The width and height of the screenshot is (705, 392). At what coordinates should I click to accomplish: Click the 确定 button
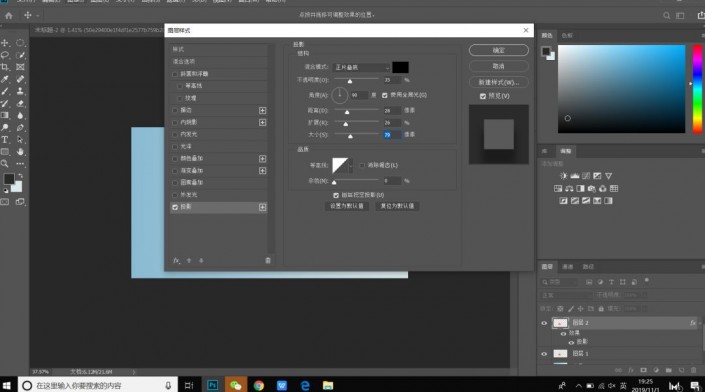pyautogui.click(x=499, y=50)
